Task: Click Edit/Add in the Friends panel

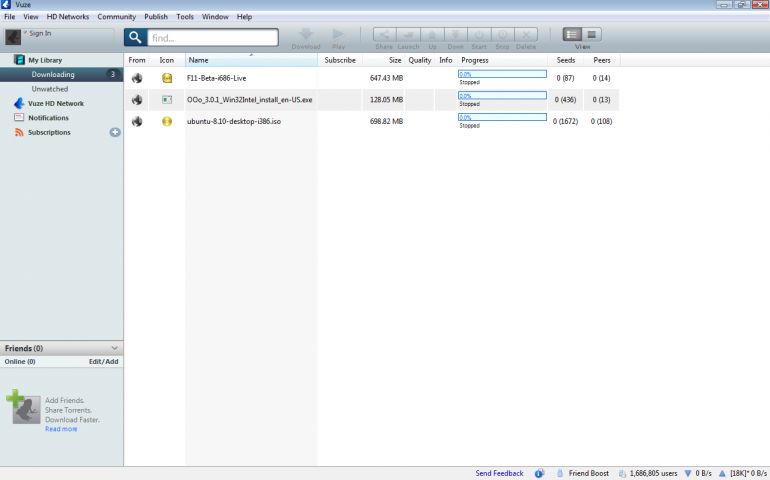Action: tap(103, 362)
